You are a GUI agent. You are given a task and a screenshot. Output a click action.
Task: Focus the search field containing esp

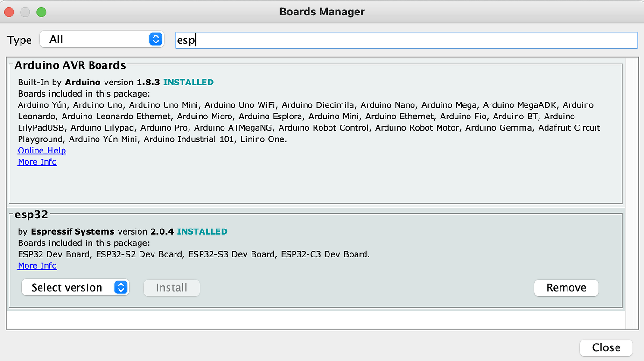(406, 40)
